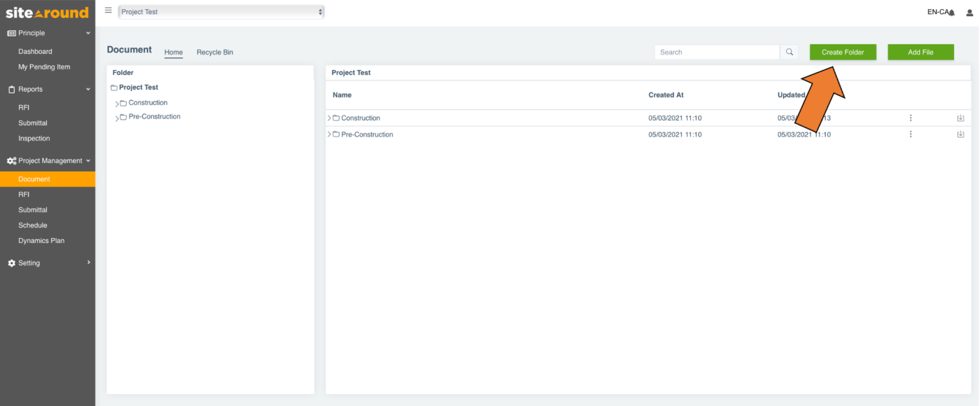Expand the Construction folder in the tree
Image resolution: width=980 pixels, height=406 pixels.
pyautogui.click(x=117, y=102)
